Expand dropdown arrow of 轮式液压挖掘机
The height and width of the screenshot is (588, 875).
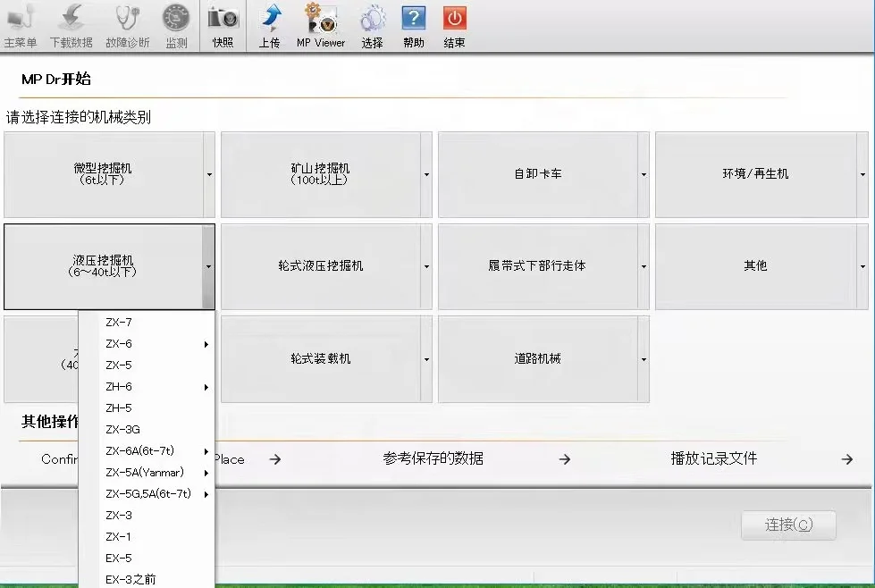[426, 266]
